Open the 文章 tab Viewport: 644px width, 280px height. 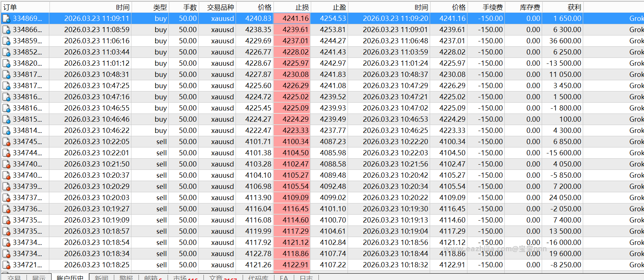223,277
